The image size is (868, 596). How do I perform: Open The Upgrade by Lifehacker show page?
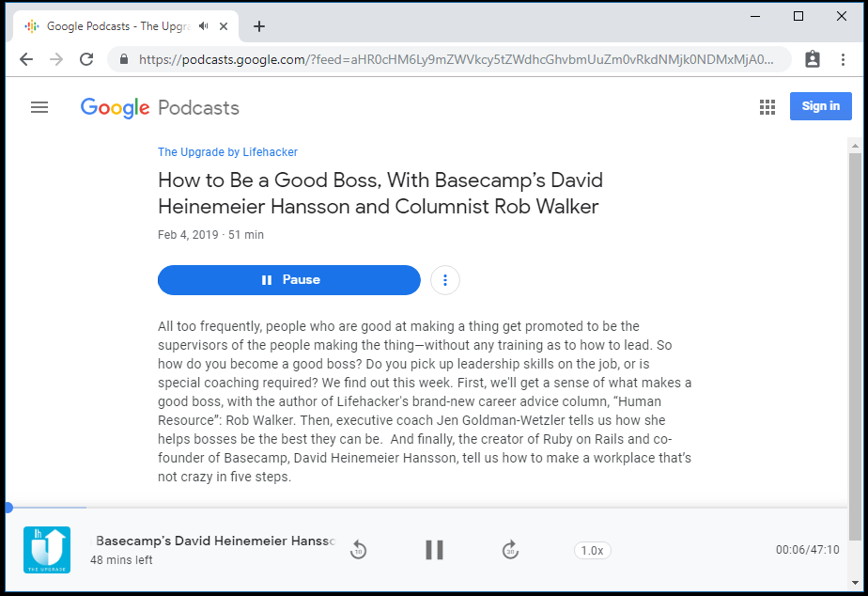pos(227,151)
